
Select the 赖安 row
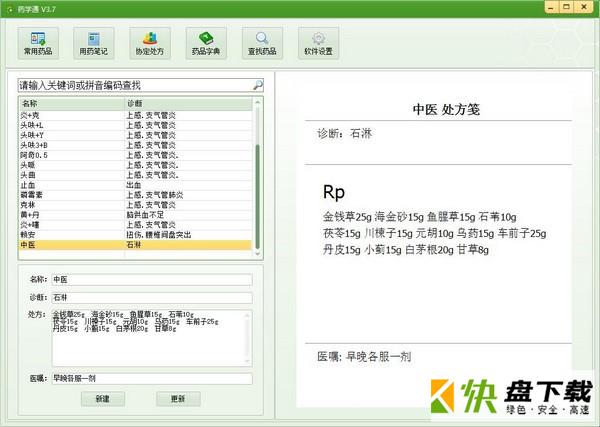136,235
